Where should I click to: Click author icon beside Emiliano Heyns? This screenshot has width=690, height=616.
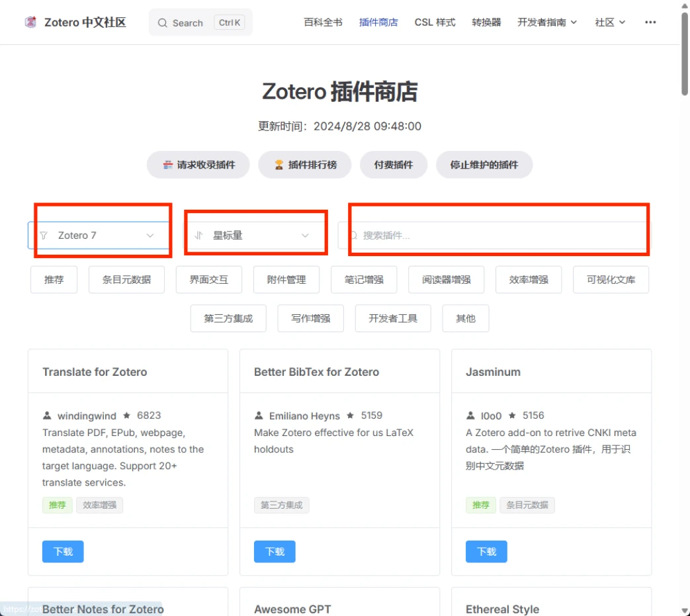coord(259,416)
